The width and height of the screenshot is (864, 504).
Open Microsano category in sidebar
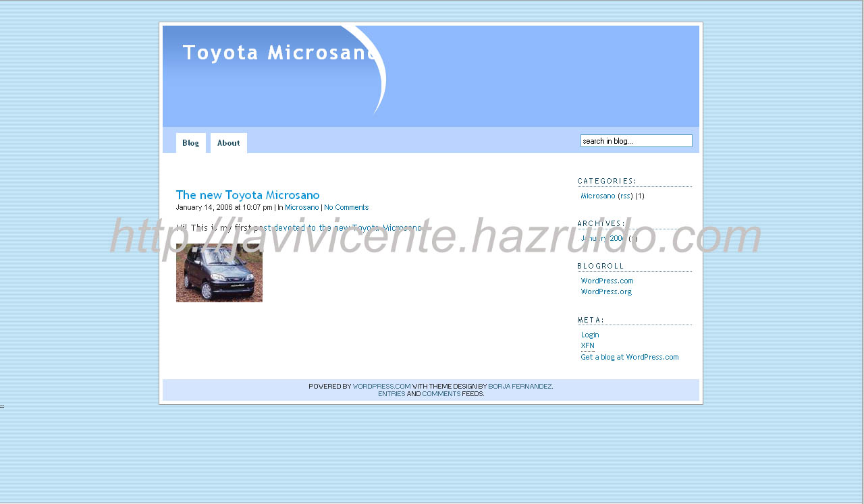click(x=598, y=196)
